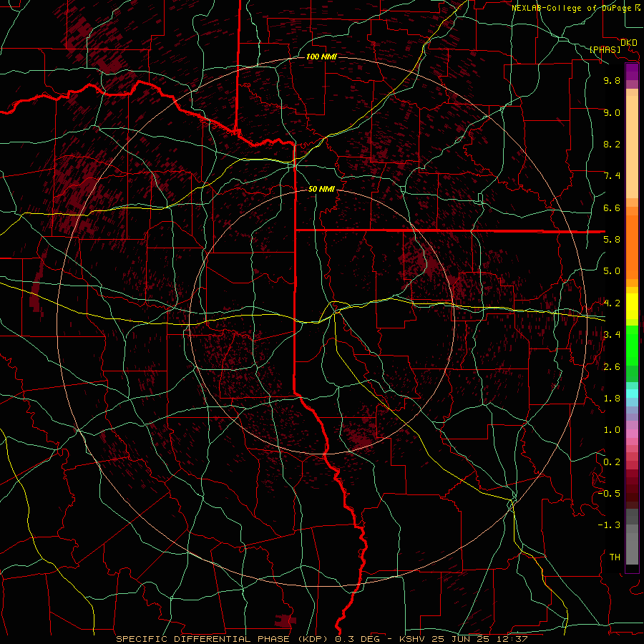
Task: Pick the light peach band in the color bar
Action: (x=632, y=147)
